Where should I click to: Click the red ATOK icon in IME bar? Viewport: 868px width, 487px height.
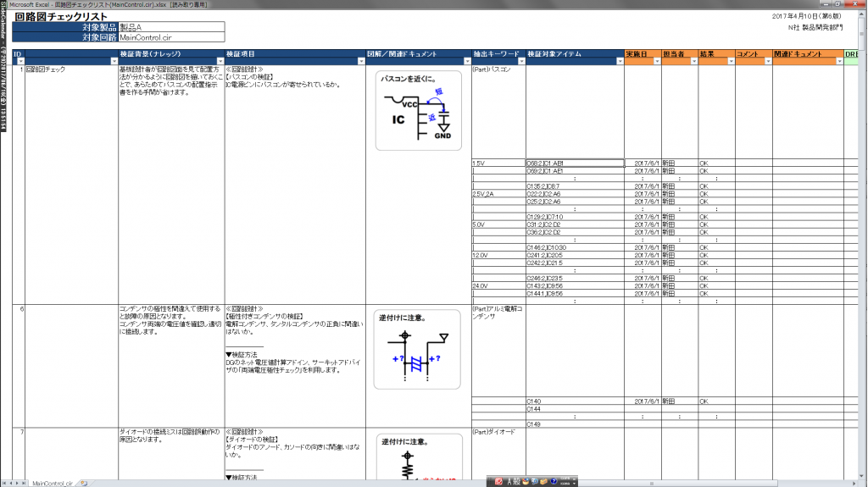[x=499, y=481]
